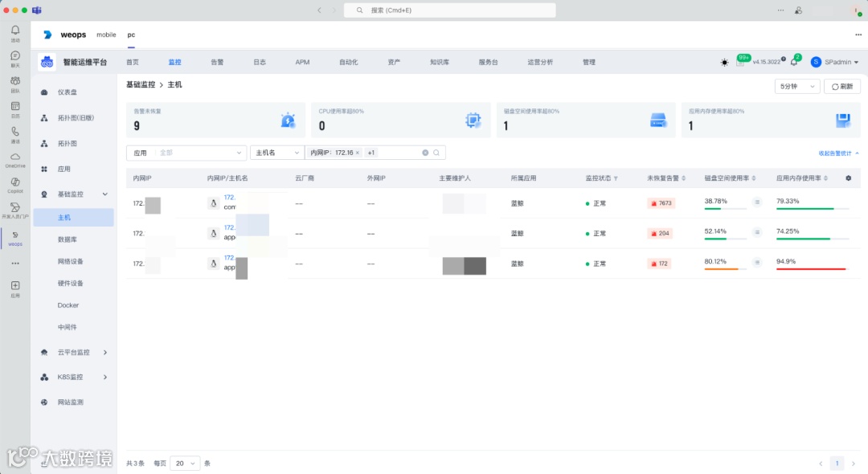Image resolution: width=868 pixels, height=474 pixels.
Task: Click the 智能运维平台 robot logo
Action: (47, 62)
